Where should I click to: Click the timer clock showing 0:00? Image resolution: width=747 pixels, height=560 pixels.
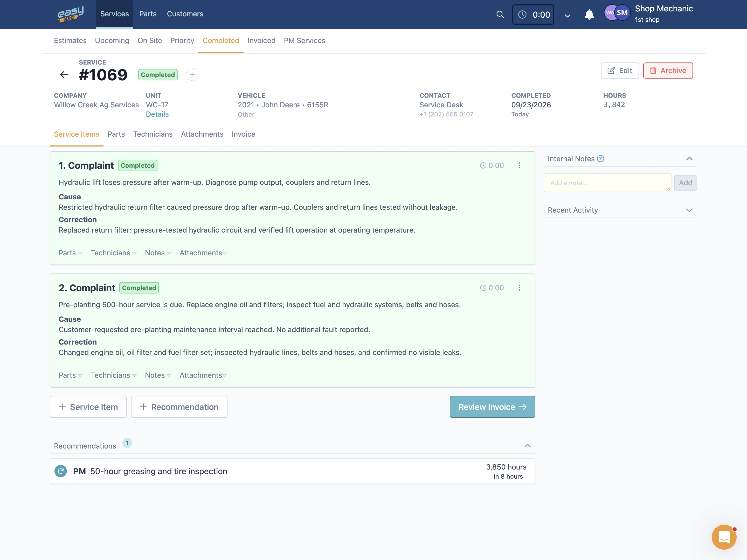point(533,15)
